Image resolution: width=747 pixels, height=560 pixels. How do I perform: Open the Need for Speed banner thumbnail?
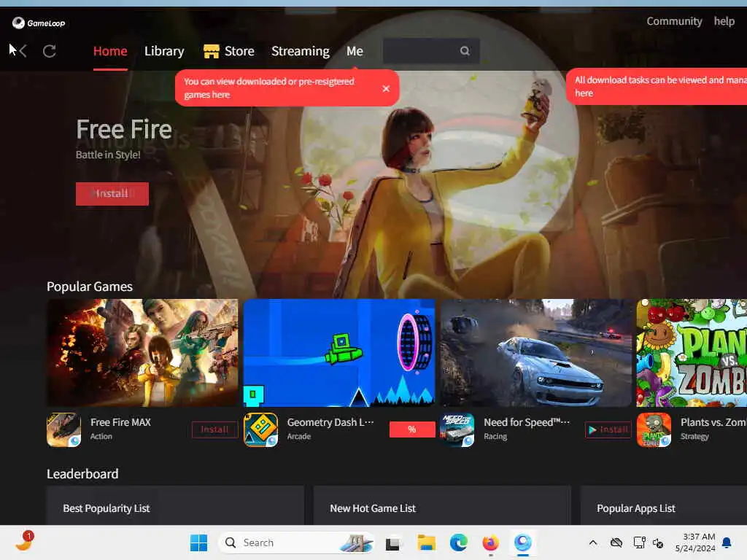(536, 353)
